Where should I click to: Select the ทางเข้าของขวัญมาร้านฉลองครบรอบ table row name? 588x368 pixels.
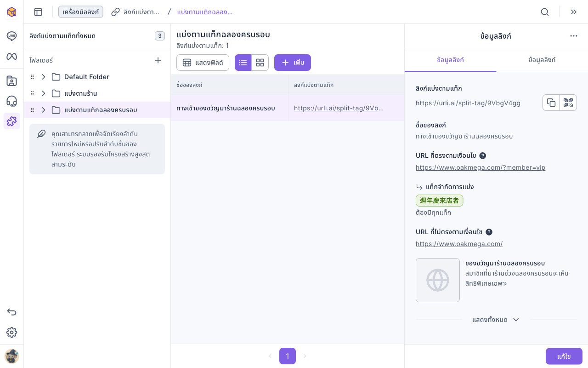tap(226, 108)
